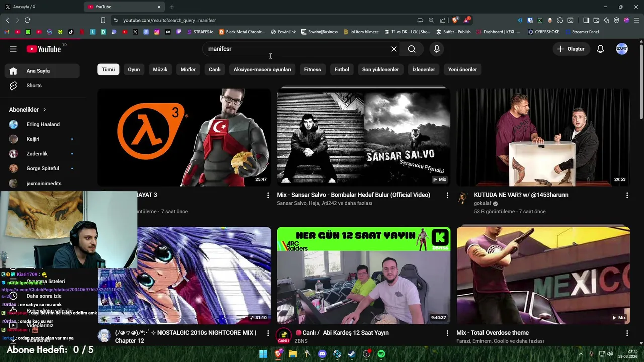Select the Mix'ler filter chip
Image resolution: width=644 pixels, height=362 pixels.
click(188, 69)
